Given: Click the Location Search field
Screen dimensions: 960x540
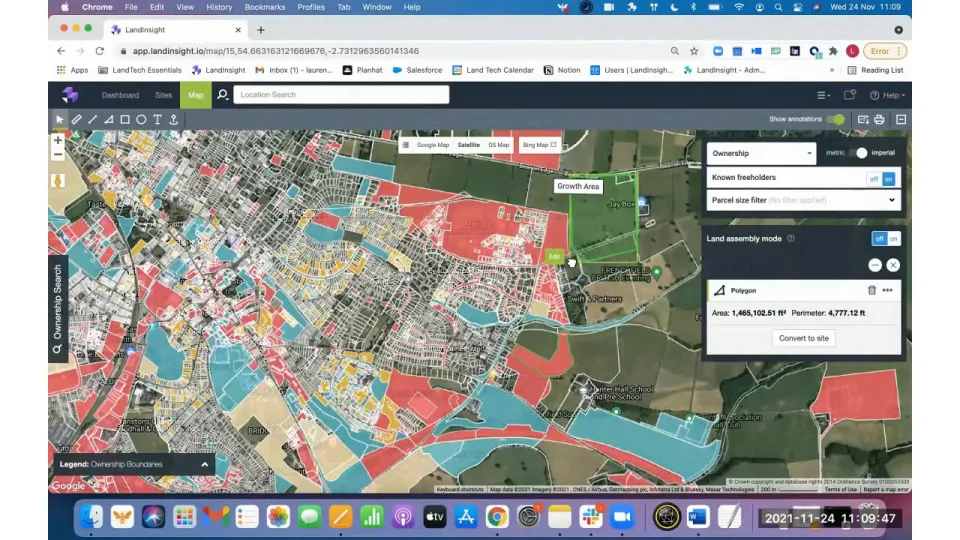Looking at the screenshot, I should tap(340, 95).
